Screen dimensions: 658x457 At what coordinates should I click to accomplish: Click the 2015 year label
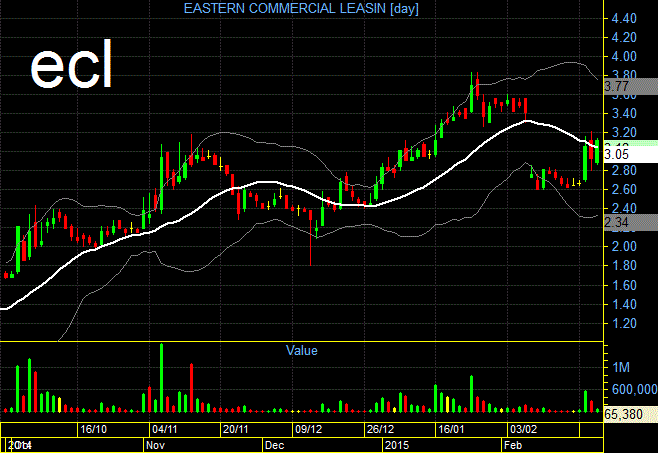pos(397,445)
